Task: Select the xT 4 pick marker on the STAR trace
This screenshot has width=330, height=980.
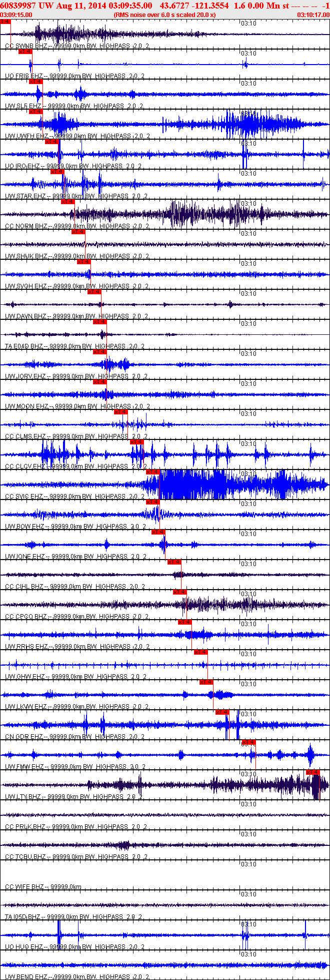Action: point(57,172)
